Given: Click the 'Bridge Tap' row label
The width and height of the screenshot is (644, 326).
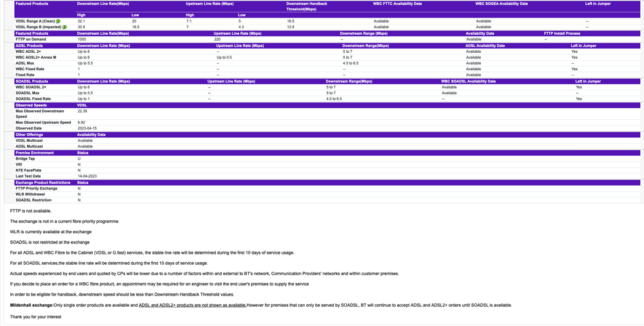Looking at the screenshot, I should (x=25, y=158).
